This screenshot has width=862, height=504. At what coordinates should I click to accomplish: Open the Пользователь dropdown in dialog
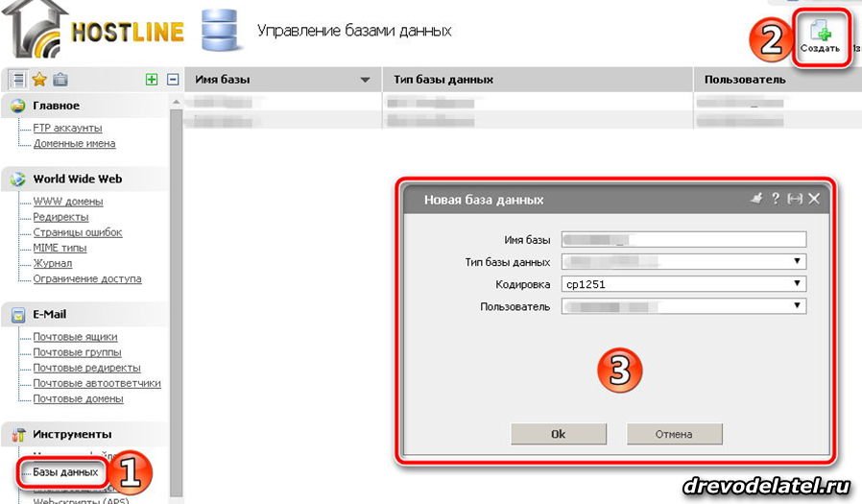(x=796, y=306)
